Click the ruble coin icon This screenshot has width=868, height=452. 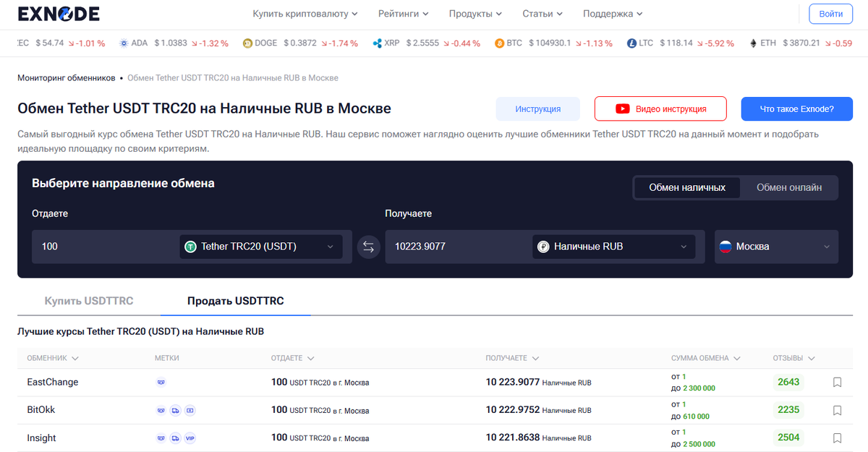pos(544,247)
